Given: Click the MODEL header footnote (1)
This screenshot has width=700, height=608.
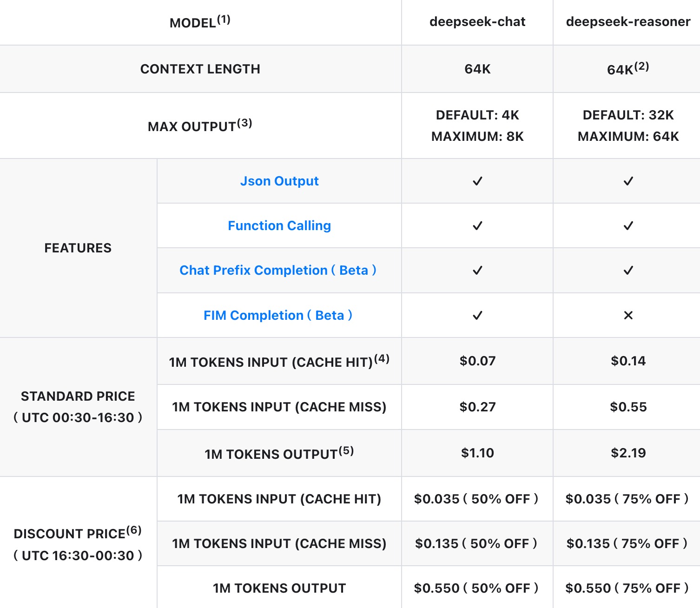Looking at the screenshot, I should [224, 20].
